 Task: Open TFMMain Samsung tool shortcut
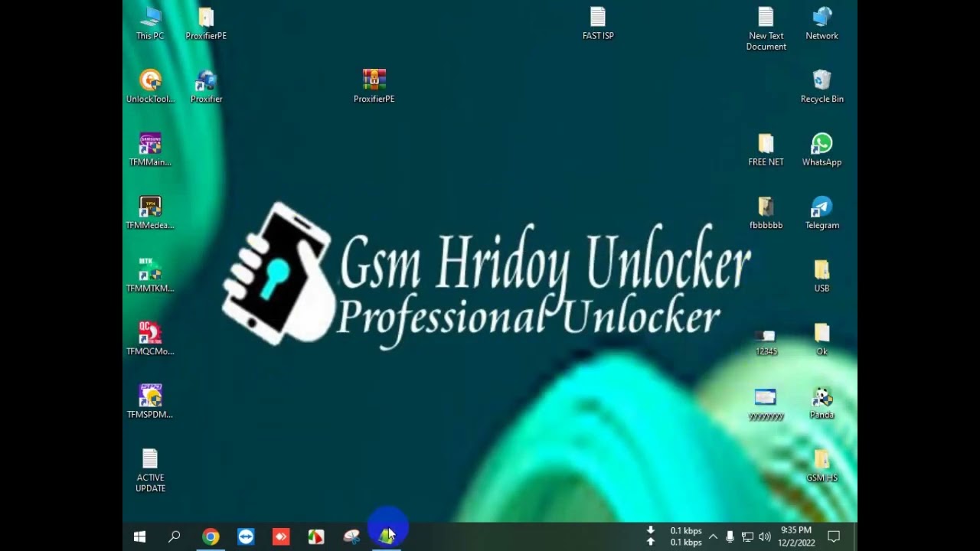point(150,149)
